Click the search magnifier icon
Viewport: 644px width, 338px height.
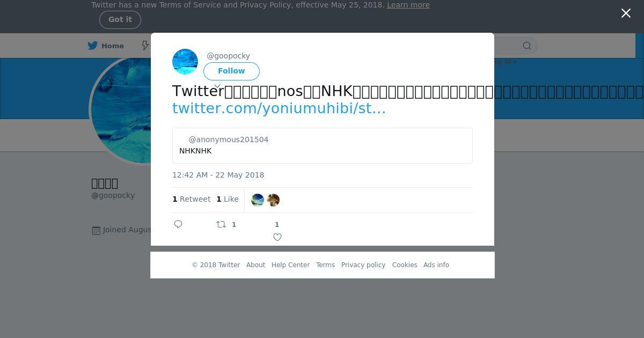click(527, 46)
